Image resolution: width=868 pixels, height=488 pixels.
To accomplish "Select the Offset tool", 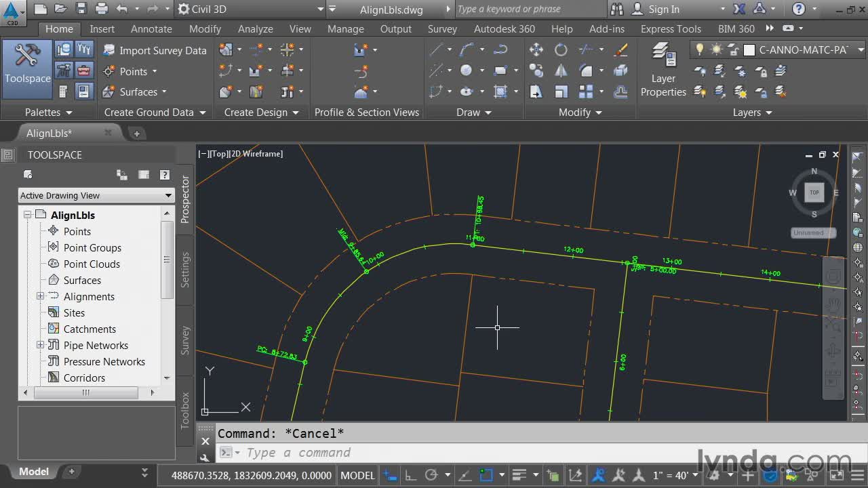I will [x=620, y=91].
